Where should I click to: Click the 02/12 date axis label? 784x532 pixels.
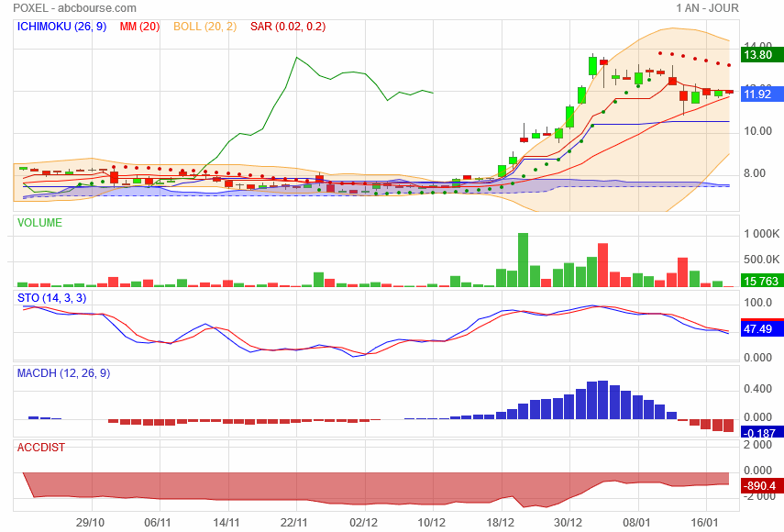coord(363,523)
